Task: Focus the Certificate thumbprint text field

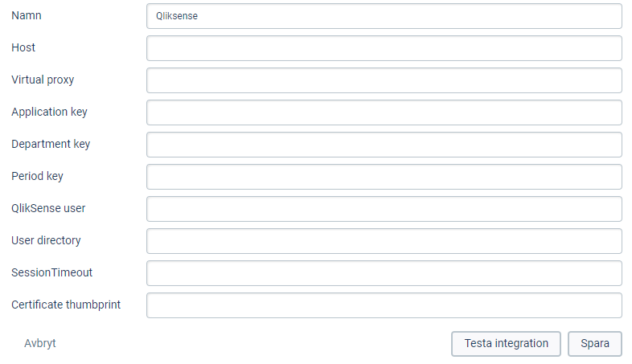Action: coord(384,305)
